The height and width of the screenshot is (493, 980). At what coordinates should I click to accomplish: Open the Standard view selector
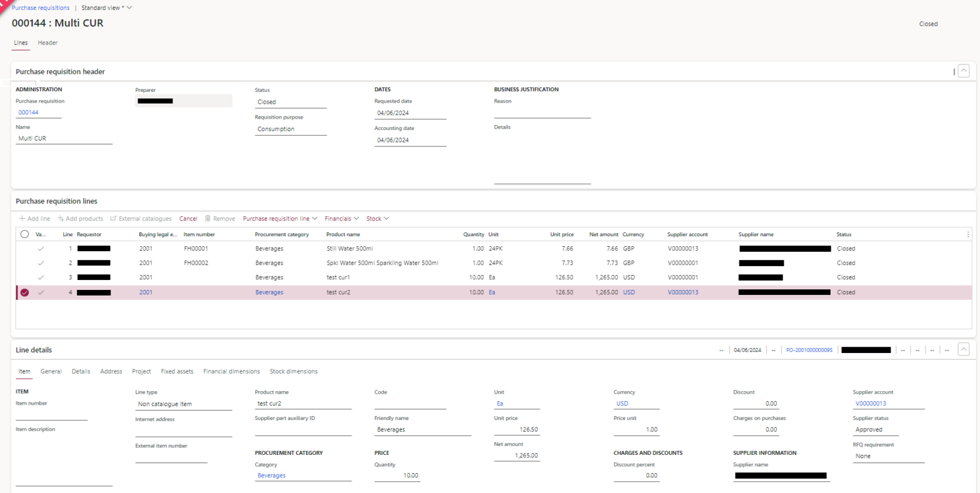click(106, 7)
